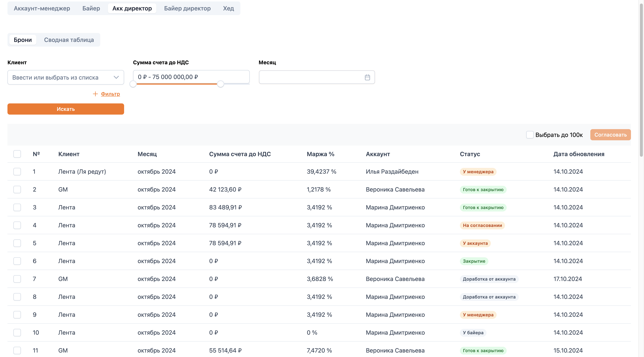This screenshot has height=357, width=644.
Task: Click the Сумма счета до НДС range input
Action: pyautogui.click(x=191, y=77)
